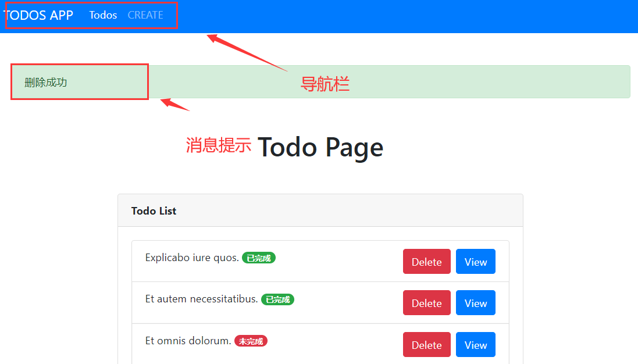Click the 已完成 badge on Et autem necessitatibus

(x=277, y=299)
